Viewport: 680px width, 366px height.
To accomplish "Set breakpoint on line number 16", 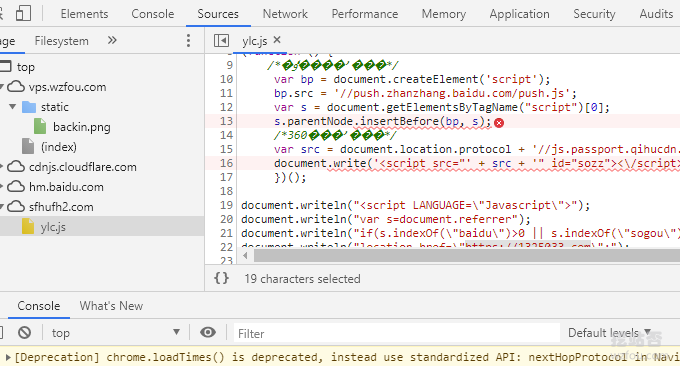I will [x=226, y=163].
